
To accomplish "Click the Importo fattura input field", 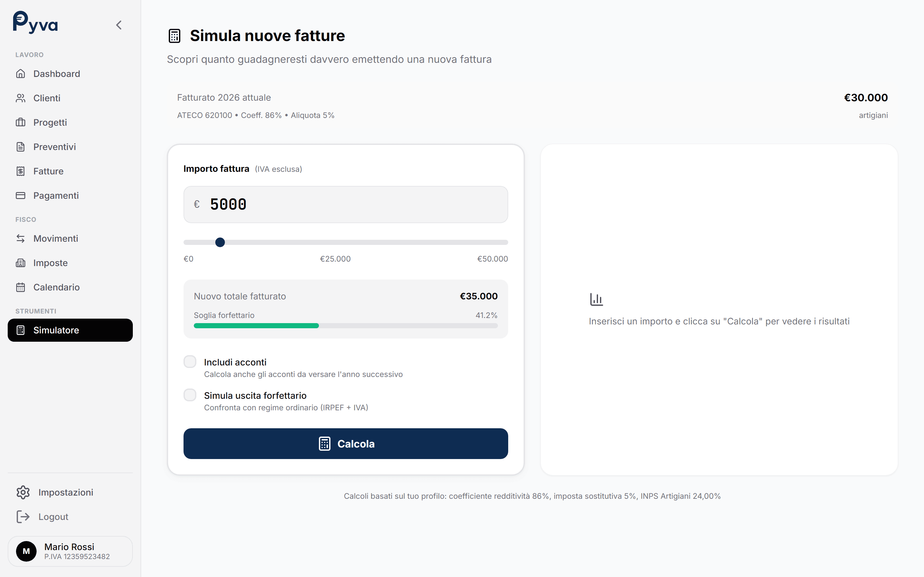I will [346, 205].
